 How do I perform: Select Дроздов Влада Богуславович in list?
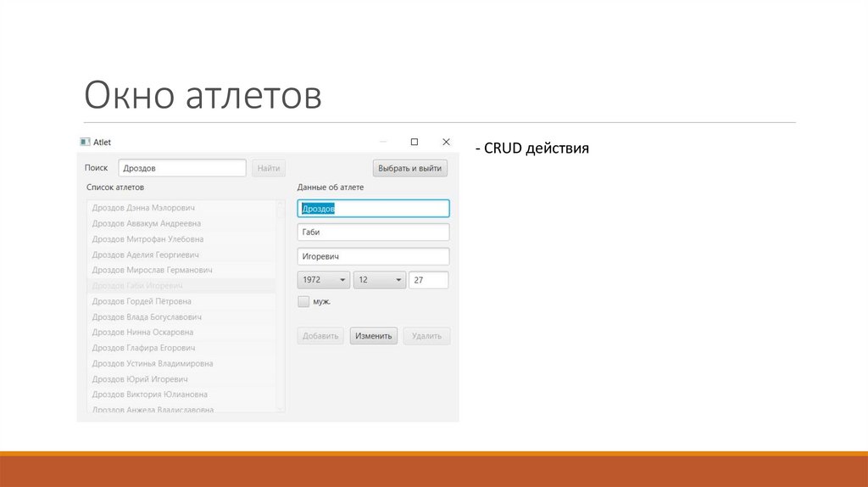[x=181, y=317]
